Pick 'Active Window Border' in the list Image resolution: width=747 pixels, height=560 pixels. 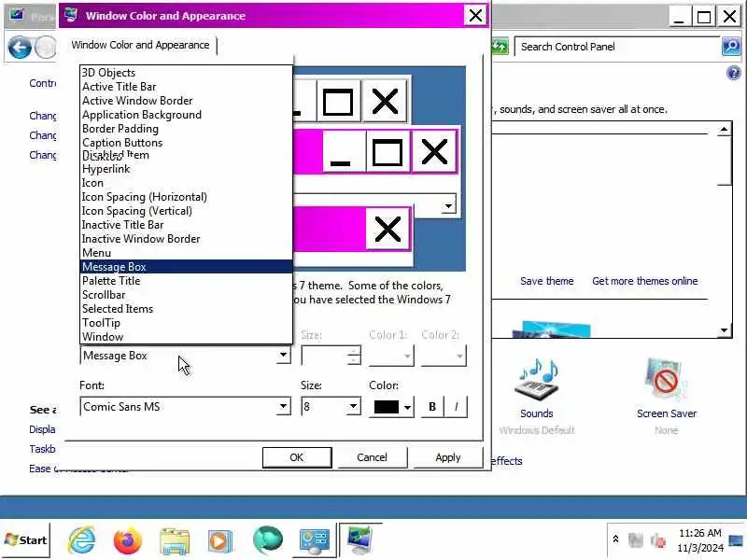click(x=186, y=101)
